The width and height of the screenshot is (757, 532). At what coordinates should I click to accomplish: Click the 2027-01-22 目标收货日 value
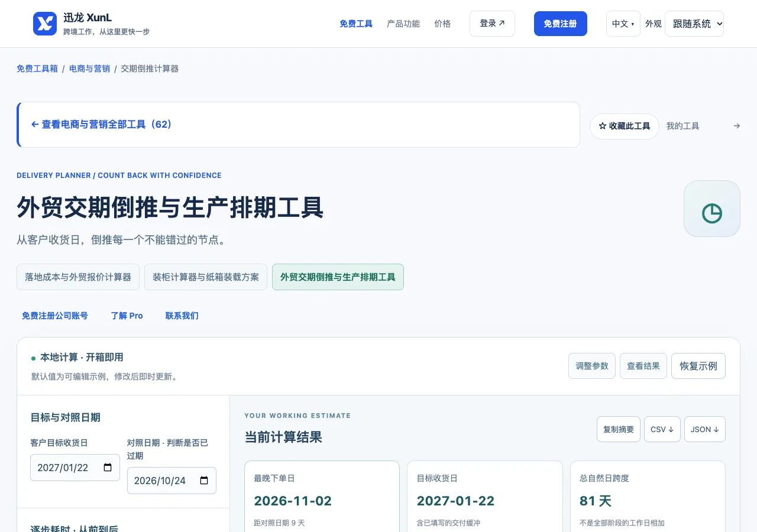pos(455,501)
